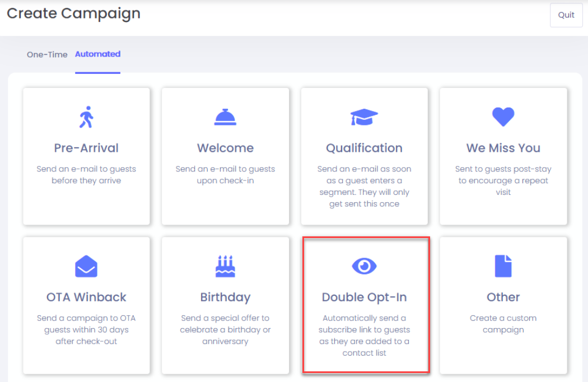Click 'guests within 30 days after check-out' text

[x=86, y=330]
